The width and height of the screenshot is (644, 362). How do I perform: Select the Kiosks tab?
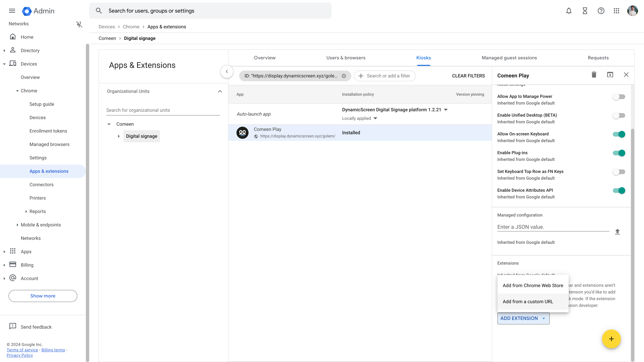(x=423, y=58)
